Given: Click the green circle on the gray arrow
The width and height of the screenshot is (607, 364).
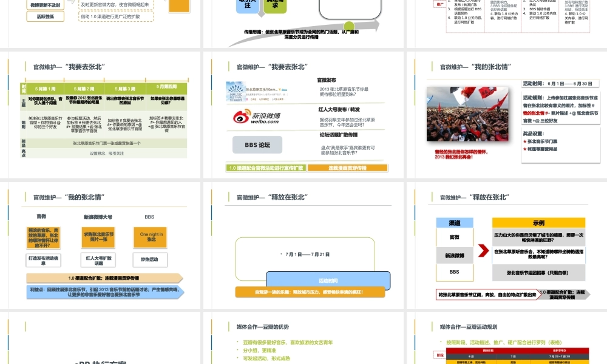Looking at the screenshot, I should pos(349,26).
